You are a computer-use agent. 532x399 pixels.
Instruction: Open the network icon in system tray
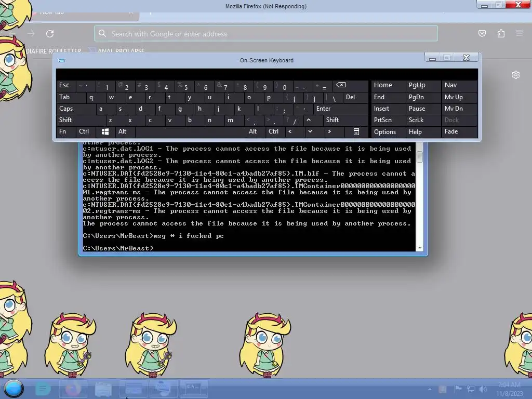click(x=471, y=389)
